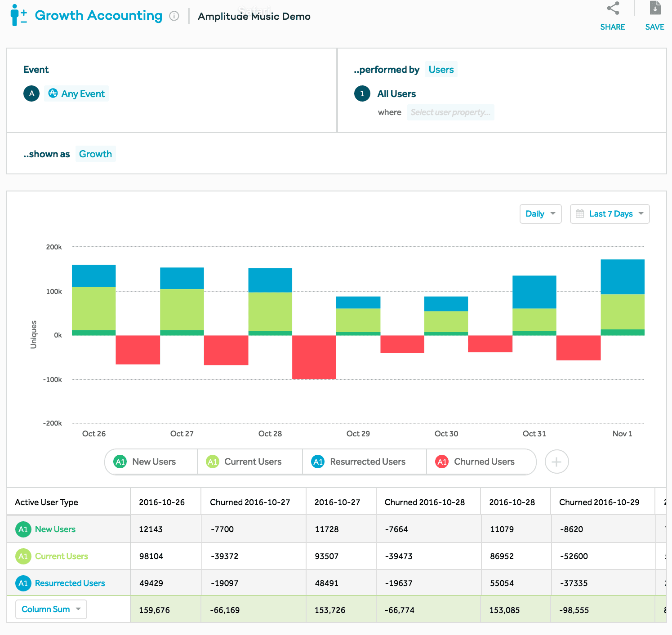Open the New Users row link
This screenshot has height=635, width=672.
[x=54, y=529]
